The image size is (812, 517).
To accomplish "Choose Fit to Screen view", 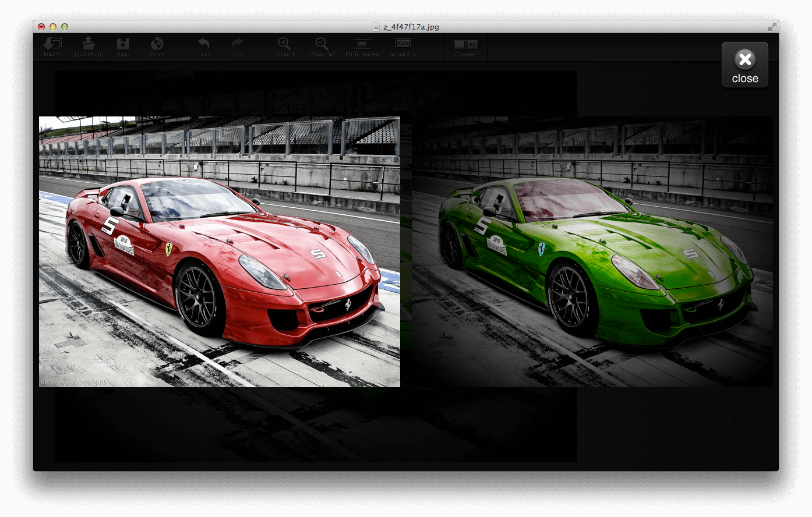I will 362,47.
